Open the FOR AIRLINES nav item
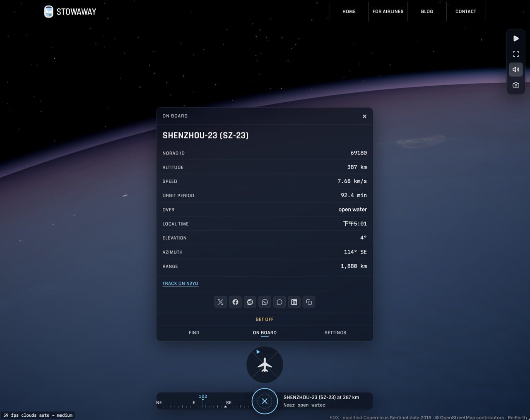This screenshot has width=530, height=420. (388, 12)
